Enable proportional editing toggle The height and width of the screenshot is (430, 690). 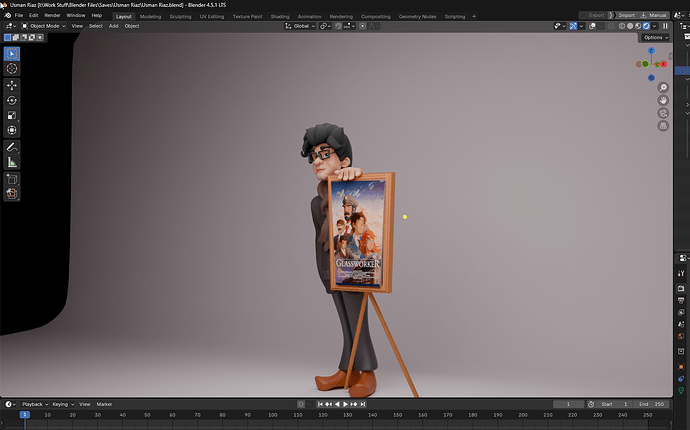point(363,26)
